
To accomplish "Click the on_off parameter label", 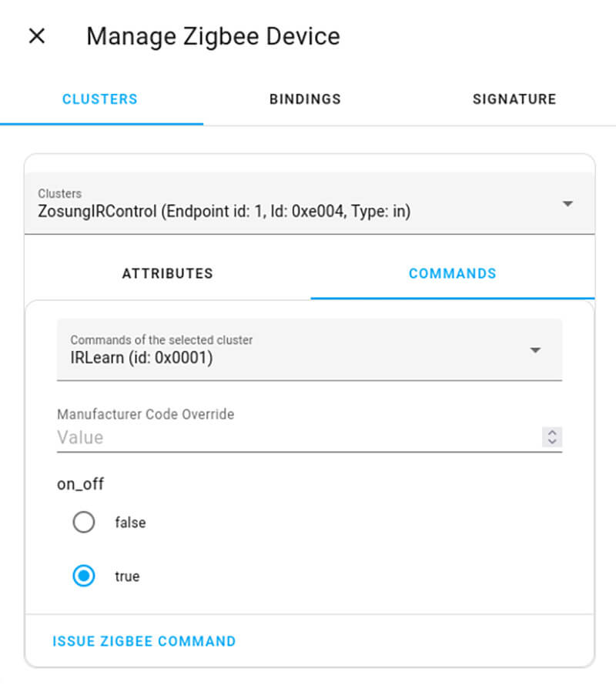I will (80, 484).
